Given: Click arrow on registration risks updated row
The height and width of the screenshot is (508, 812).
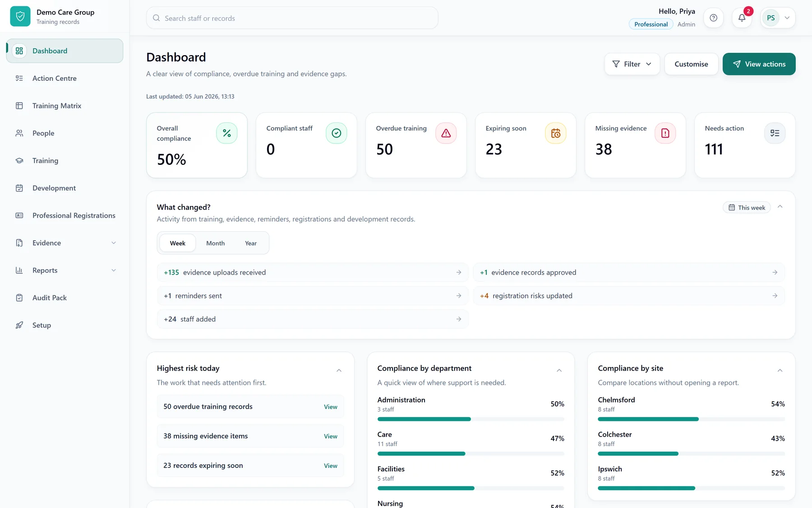Looking at the screenshot, I should (775, 296).
